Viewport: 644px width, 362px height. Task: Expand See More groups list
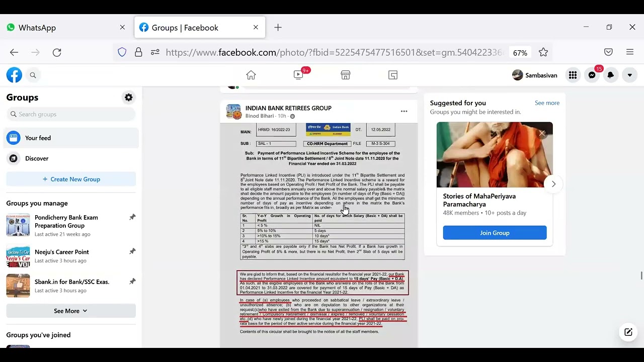tap(71, 311)
